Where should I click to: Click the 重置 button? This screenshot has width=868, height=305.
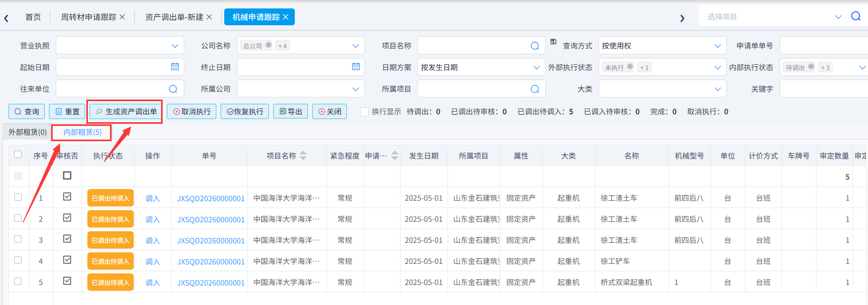[67, 112]
